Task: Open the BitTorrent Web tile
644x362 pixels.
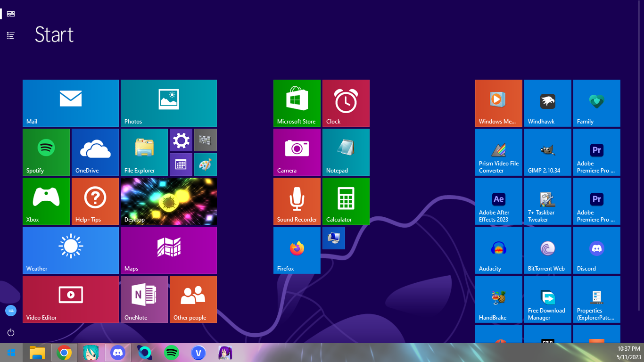Action: pos(548,250)
